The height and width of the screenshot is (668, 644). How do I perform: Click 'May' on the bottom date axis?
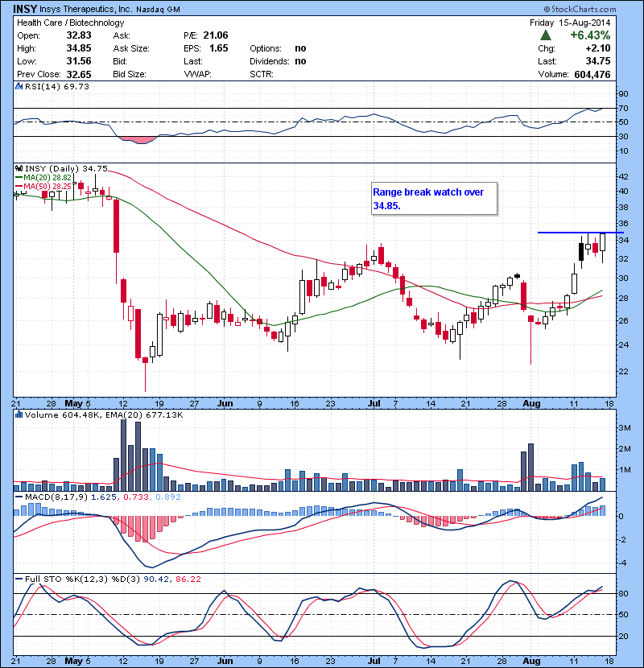[x=73, y=662]
